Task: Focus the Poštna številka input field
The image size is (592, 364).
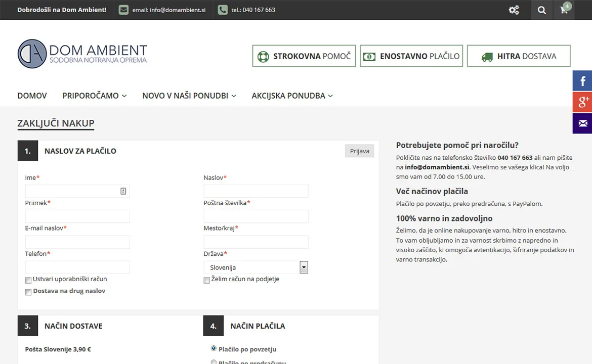Action: 256,216
